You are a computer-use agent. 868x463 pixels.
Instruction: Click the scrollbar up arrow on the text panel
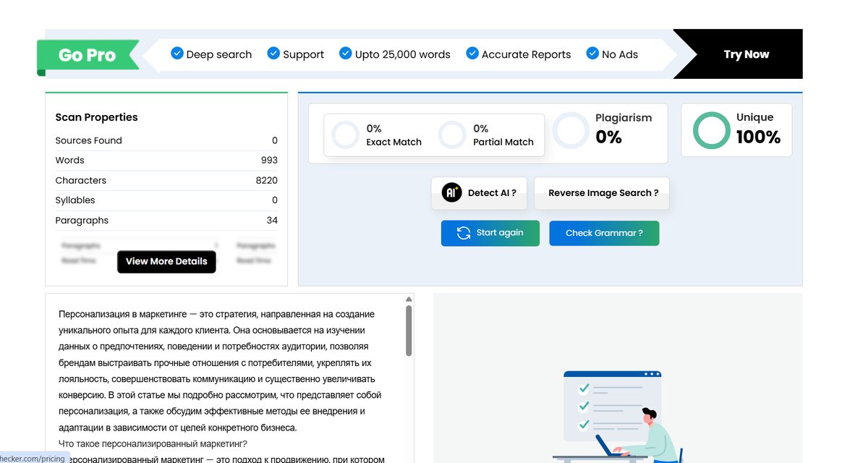pyautogui.click(x=407, y=298)
